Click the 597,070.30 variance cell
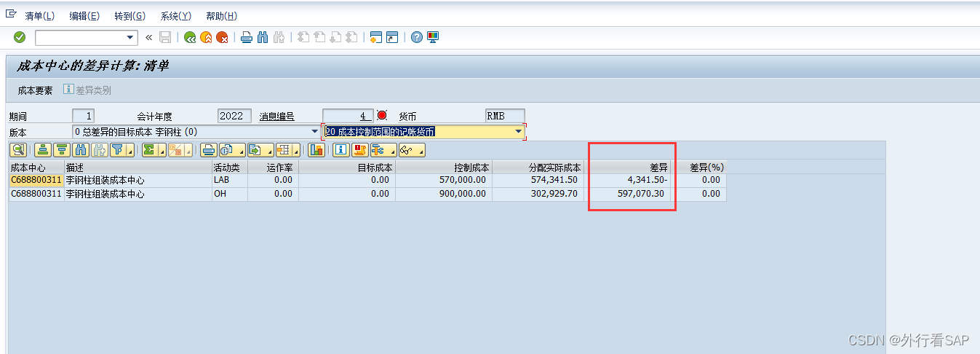This screenshot has height=354, width=980. pyautogui.click(x=627, y=194)
